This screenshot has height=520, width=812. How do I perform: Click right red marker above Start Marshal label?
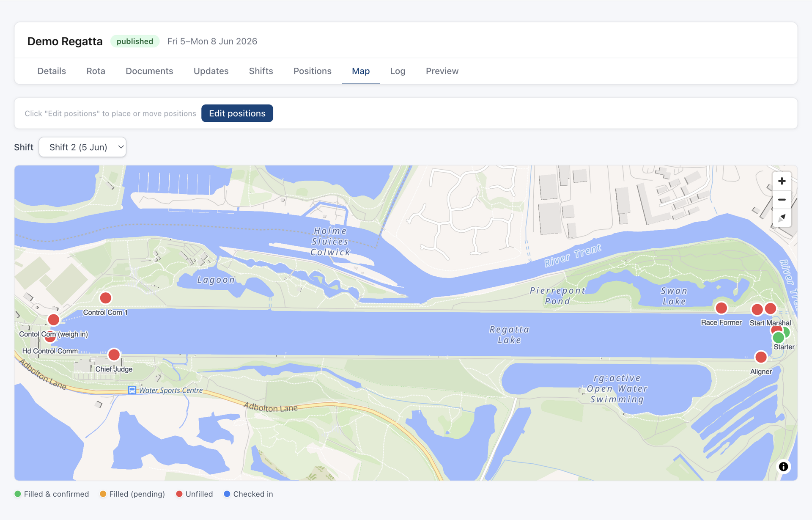771,308
